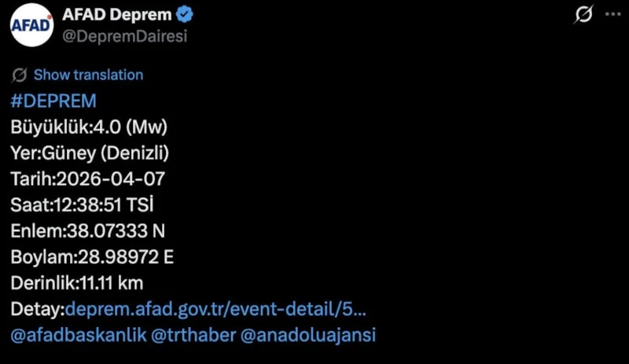Viewport: 629px width, 364px height.
Task: Open the #DEPREM hashtag
Action: click(53, 101)
